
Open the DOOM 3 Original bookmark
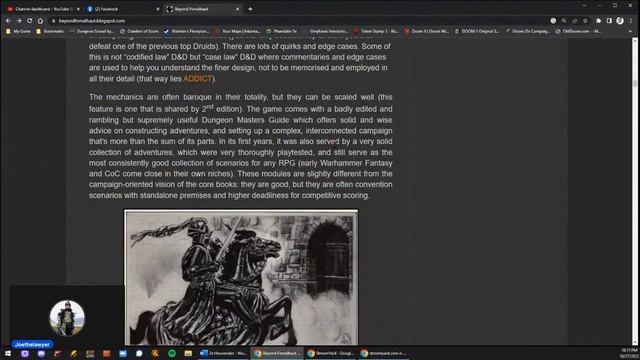click(x=477, y=31)
